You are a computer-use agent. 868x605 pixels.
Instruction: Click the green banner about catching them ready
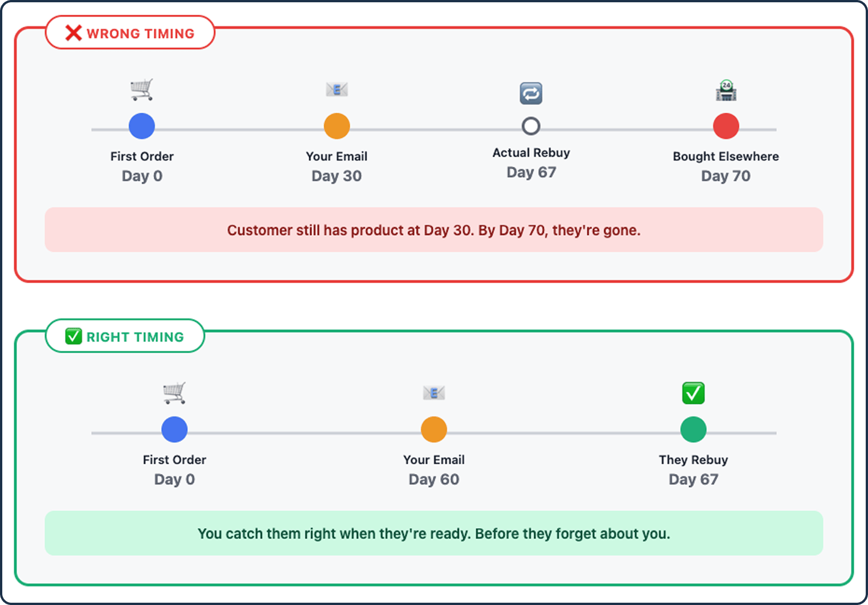(x=434, y=533)
